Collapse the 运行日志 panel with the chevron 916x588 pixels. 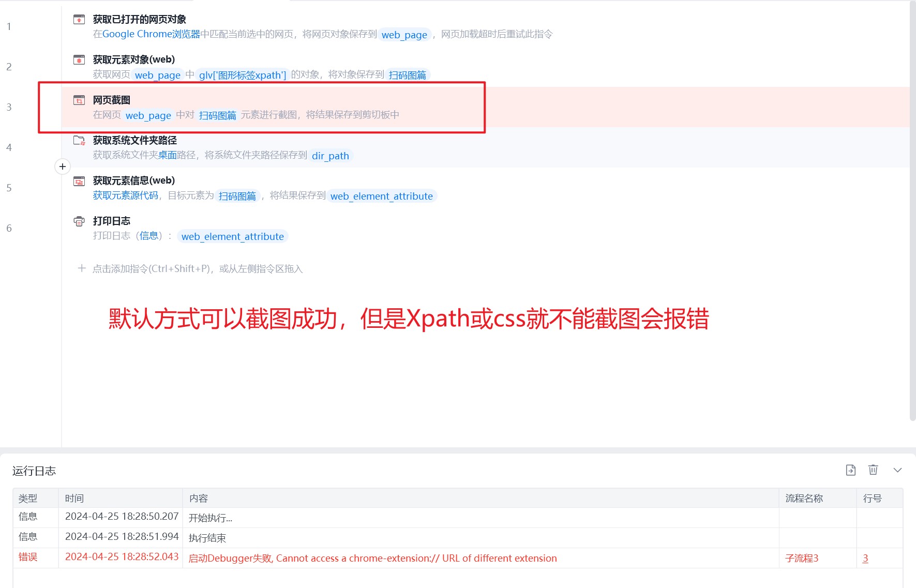tap(897, 470)
